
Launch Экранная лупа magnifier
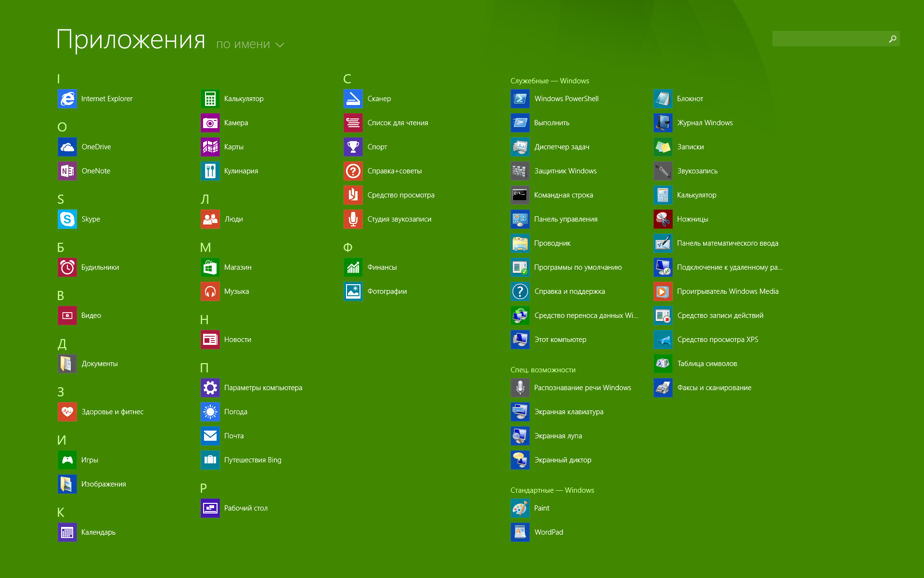click(547, 436)
